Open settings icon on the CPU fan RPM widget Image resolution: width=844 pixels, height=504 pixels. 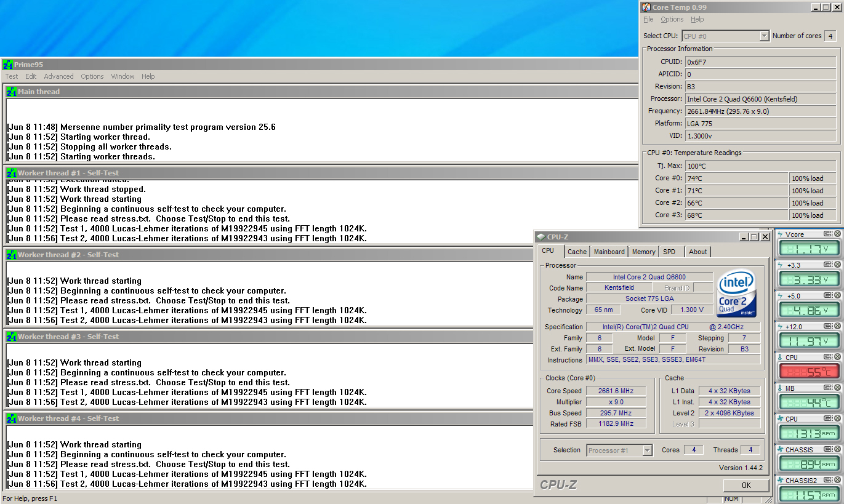[828, 418]
